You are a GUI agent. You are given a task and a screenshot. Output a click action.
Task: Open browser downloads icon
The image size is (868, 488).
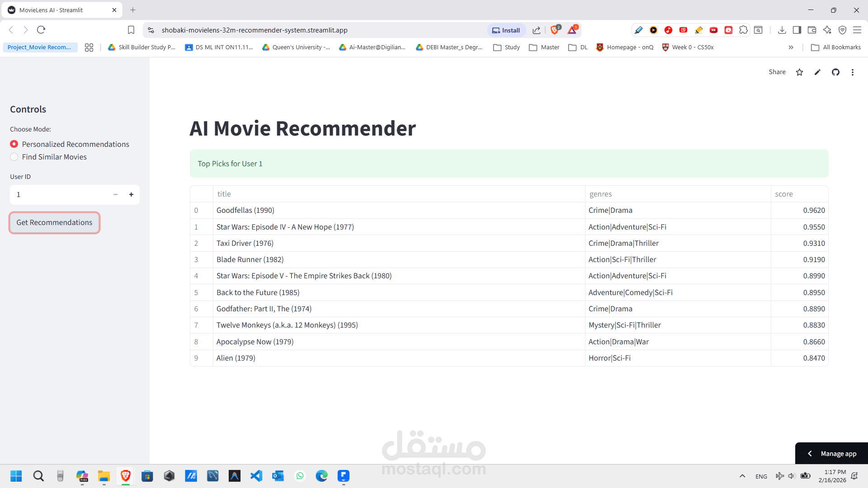(782, 30)
